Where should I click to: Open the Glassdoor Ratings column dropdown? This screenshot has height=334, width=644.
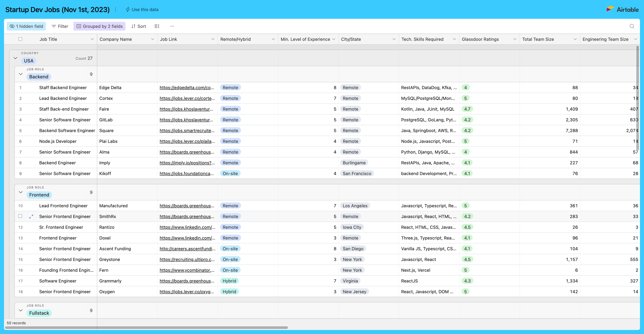click(515, 39)
